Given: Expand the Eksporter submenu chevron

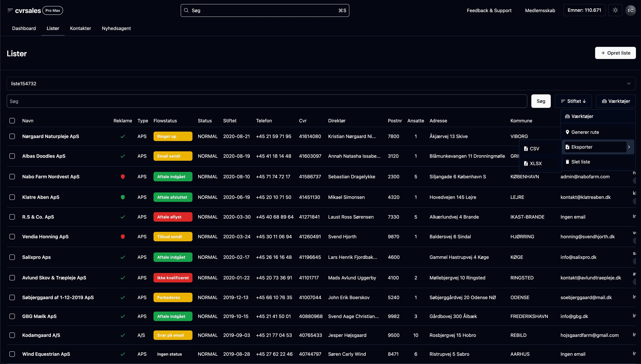Looking at the screenshot, I should (x=629, y=147).
